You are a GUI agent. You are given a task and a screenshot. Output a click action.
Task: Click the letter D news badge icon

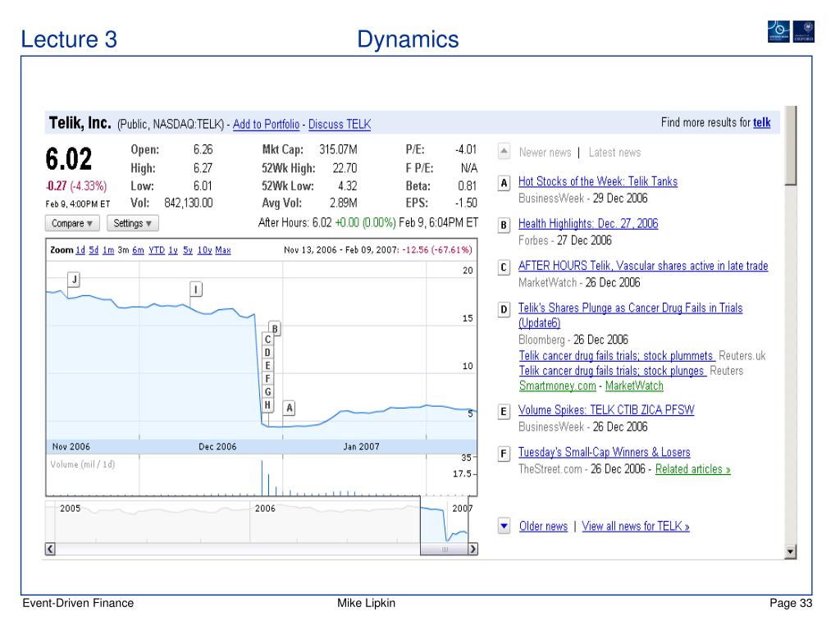504,309
